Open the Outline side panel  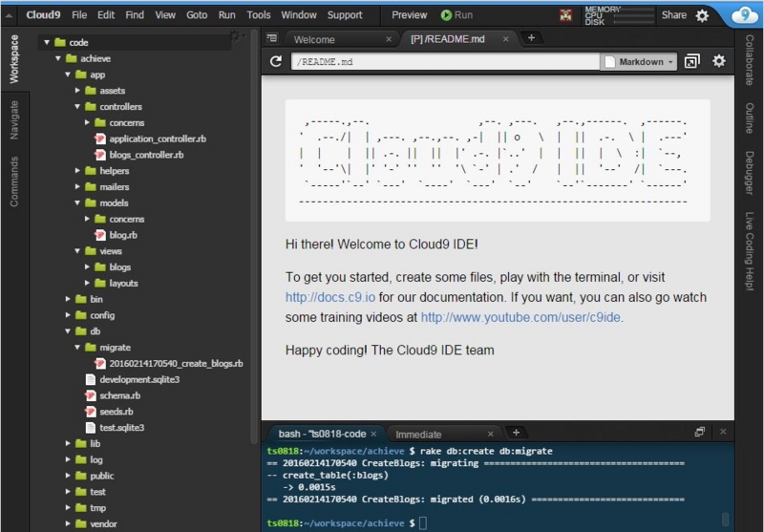(750, 118)
